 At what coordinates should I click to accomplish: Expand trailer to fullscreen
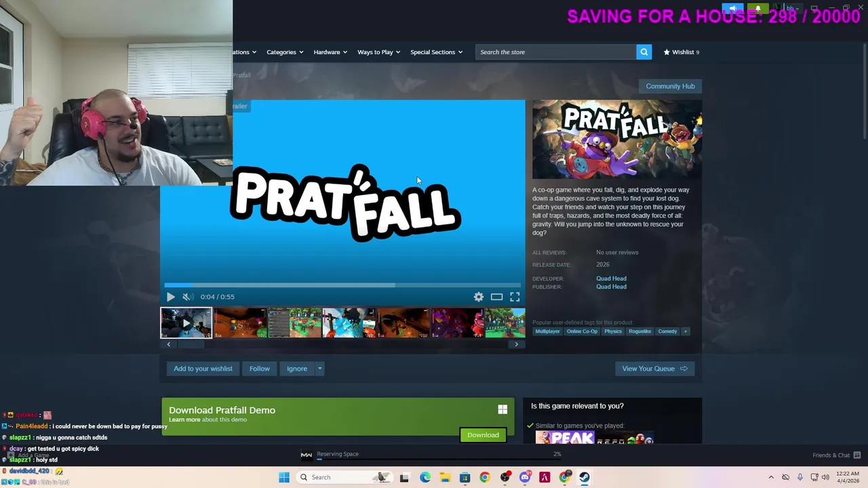tap(515, 297)
